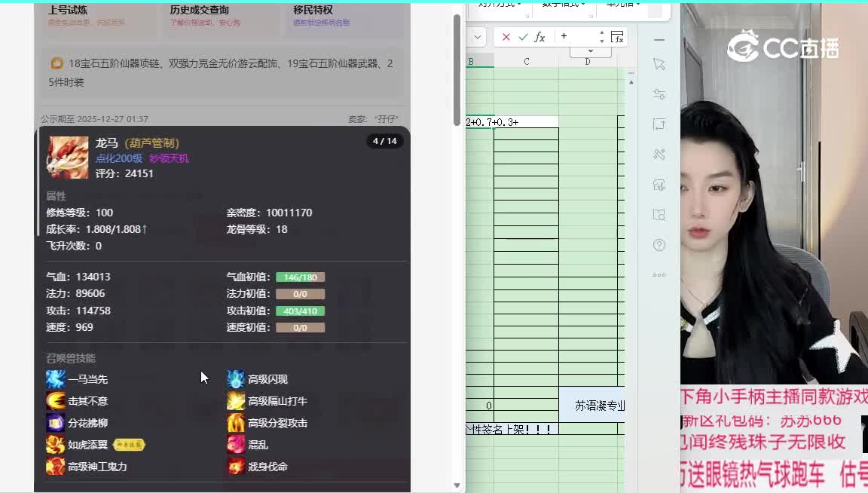Click the 苏语凝专业 spreadsheet cell
This screenshot has height=493, width=868.
(x=592, y=406)
